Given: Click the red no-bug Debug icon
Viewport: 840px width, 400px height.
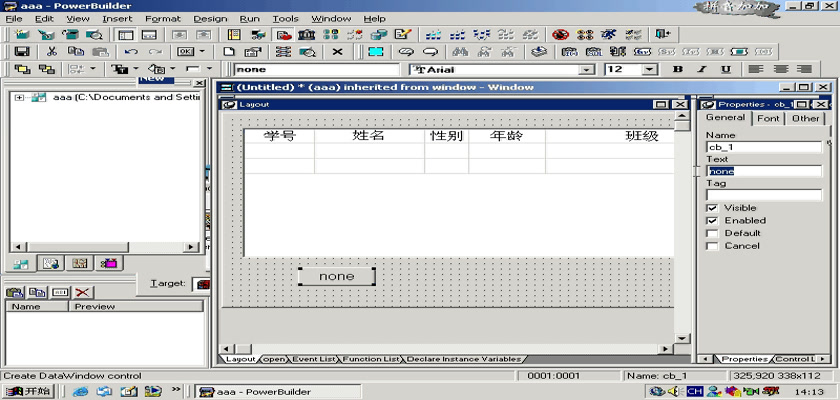Looking at the screenshot, I should click(560, 35).
